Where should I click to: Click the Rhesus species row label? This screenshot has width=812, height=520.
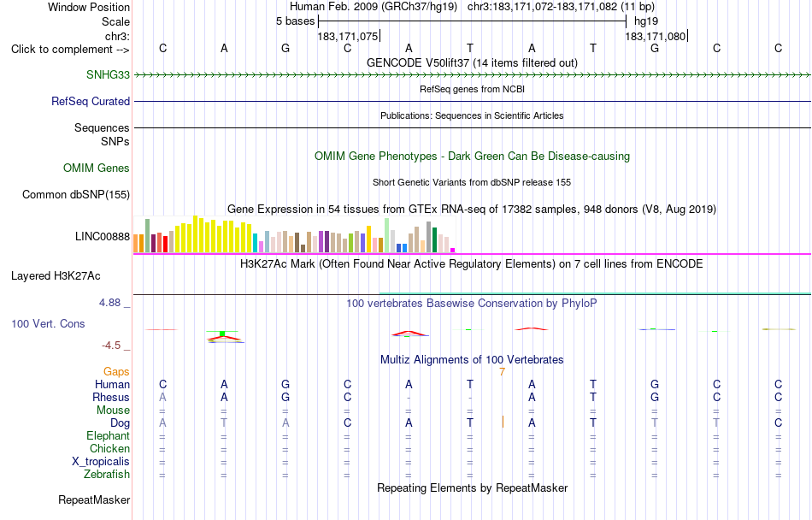click(111, 397)
